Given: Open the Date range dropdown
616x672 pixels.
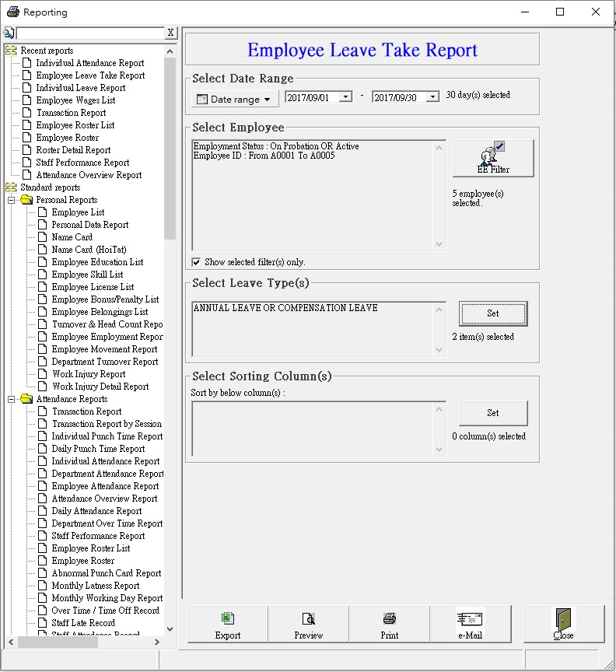Looking at the screenshot, I should point(234,99).
